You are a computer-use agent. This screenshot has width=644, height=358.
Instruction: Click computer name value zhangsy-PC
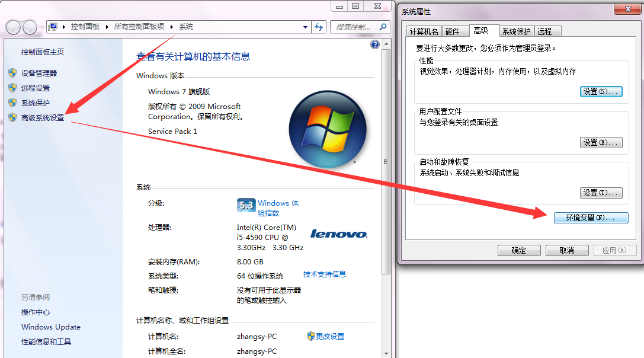pyautogui.click(x=257, y=336)
